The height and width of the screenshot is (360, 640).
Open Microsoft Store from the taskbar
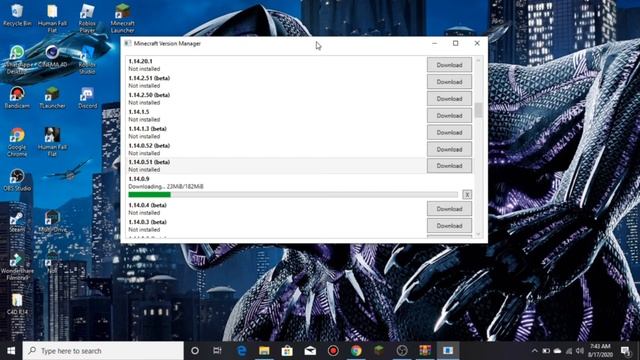287,351
